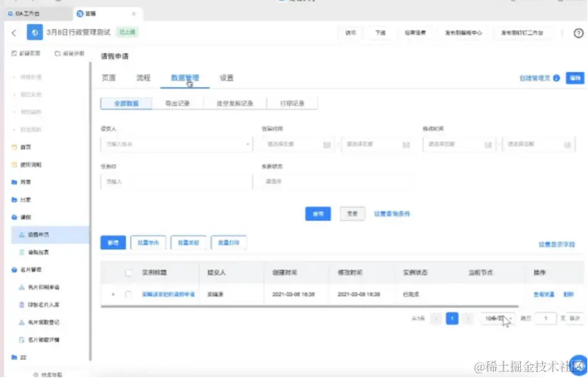Tick the select-all checkbox in table header
Image resolution: width=588 pixels, height=378 pixels.
pyautogui.click(x=128, y=273)
